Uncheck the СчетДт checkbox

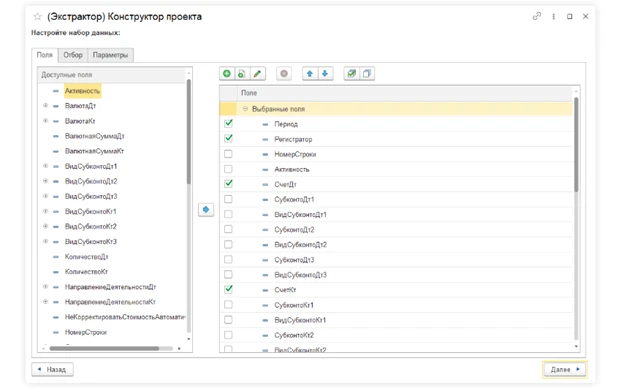coord(228,184)
